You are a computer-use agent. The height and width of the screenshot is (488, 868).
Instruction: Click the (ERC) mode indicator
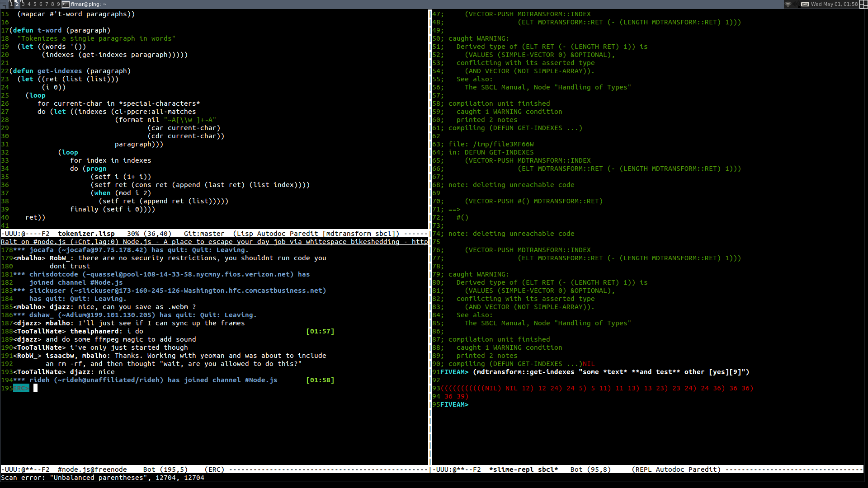click(x=214, y=469)
